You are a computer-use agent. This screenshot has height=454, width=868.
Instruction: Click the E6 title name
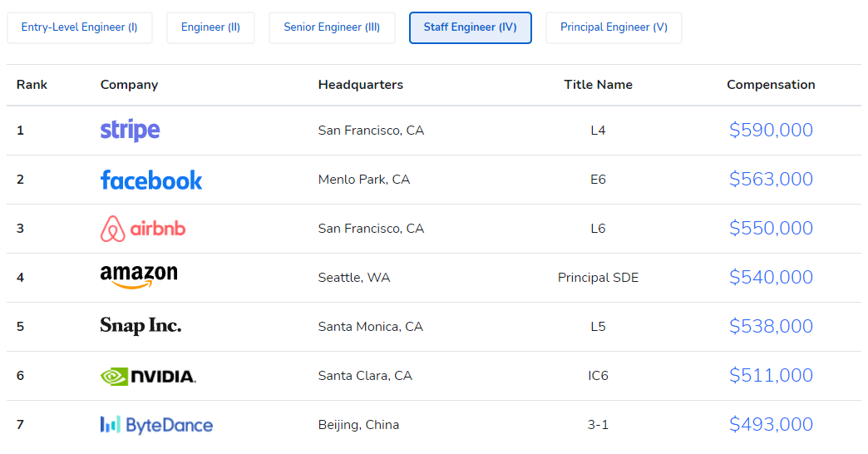point(598,180)
